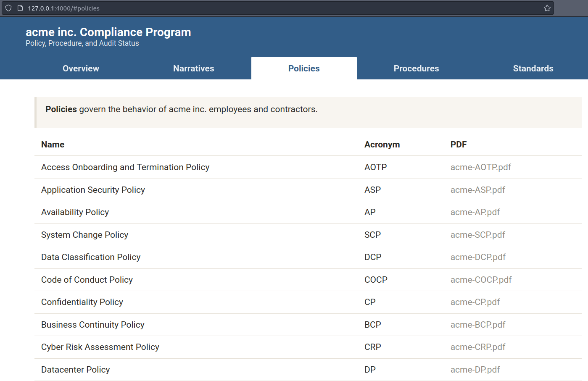
Task: Click the acme-SCP.pdf link
Action: click(477, 235)
